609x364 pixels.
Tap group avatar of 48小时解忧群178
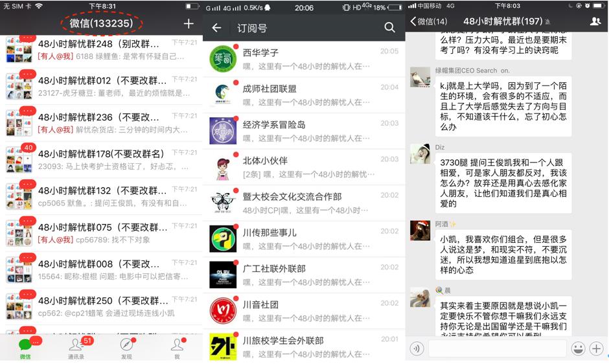click(x=19, y=160)
